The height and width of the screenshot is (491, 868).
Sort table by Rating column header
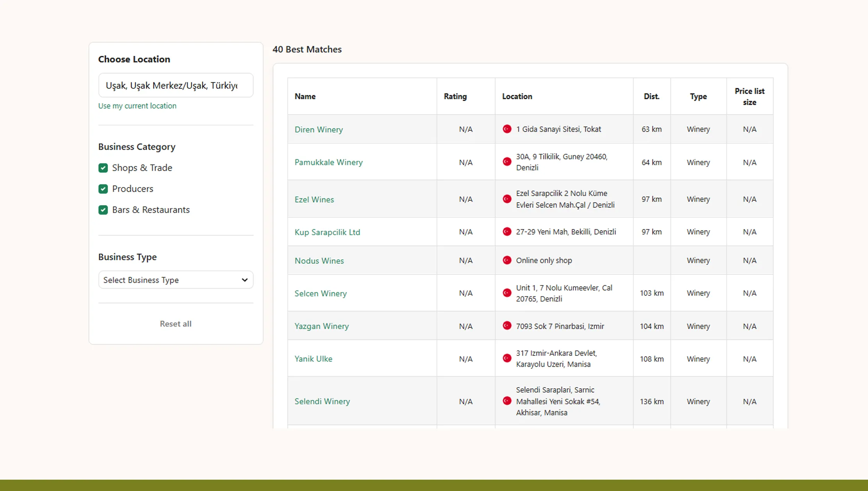coord(455,96)
